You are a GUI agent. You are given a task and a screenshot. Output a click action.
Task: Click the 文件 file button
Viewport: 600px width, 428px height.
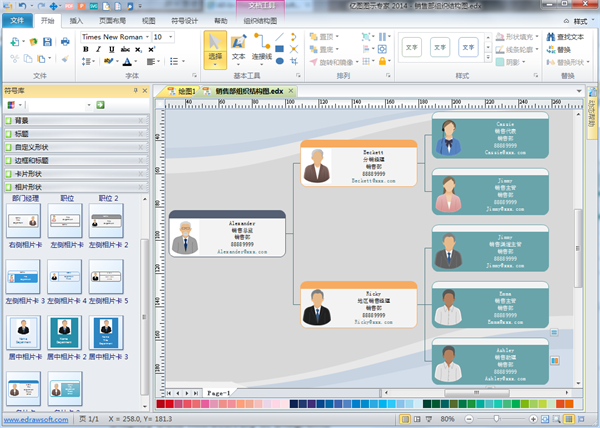pos(17,19)
